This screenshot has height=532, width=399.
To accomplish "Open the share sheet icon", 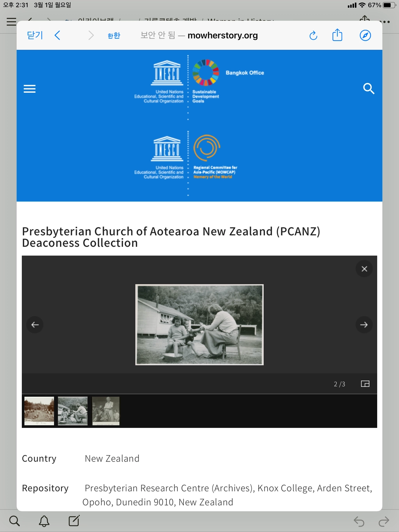I will pos(337,35).
